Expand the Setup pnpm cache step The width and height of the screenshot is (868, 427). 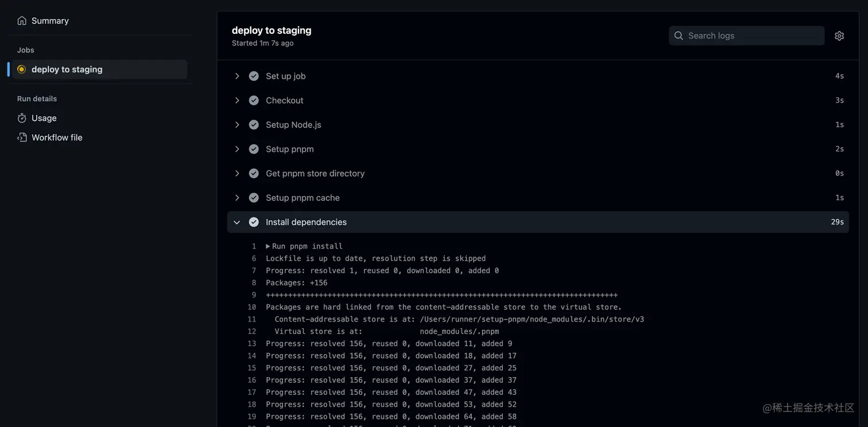(x=237, y=197)
